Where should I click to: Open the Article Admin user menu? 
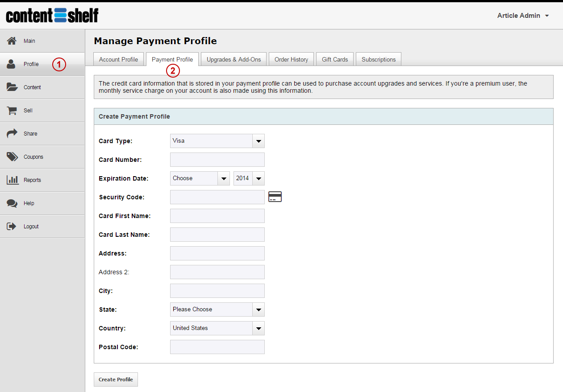point(523,16)
